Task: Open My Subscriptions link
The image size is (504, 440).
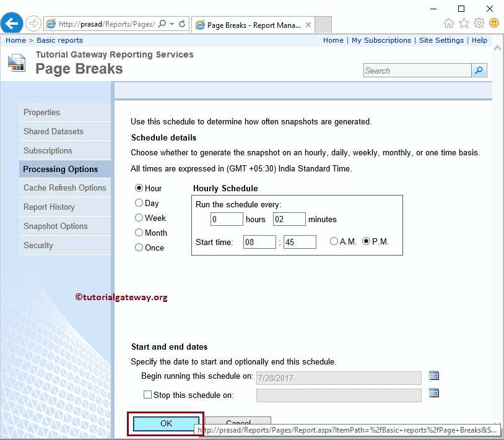Action: [381, 40]
